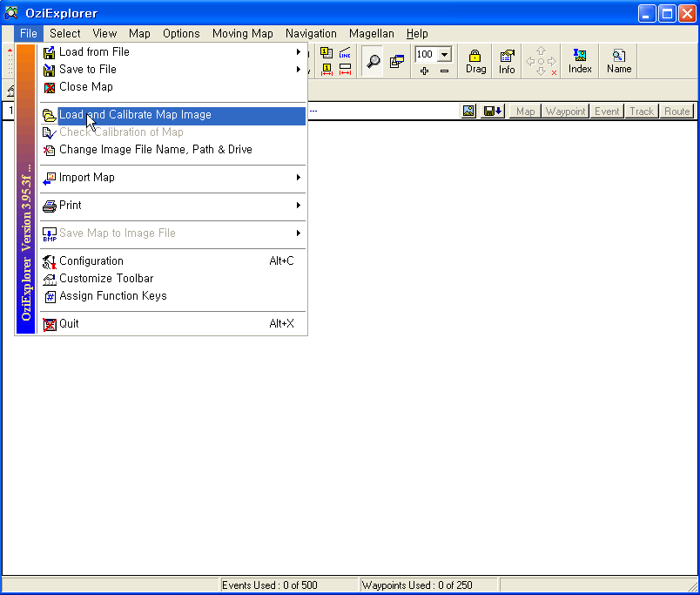This screenshot has height=595, width=700.
Task: Expand the Import Map submenu
Action: [x=172, y=178]
